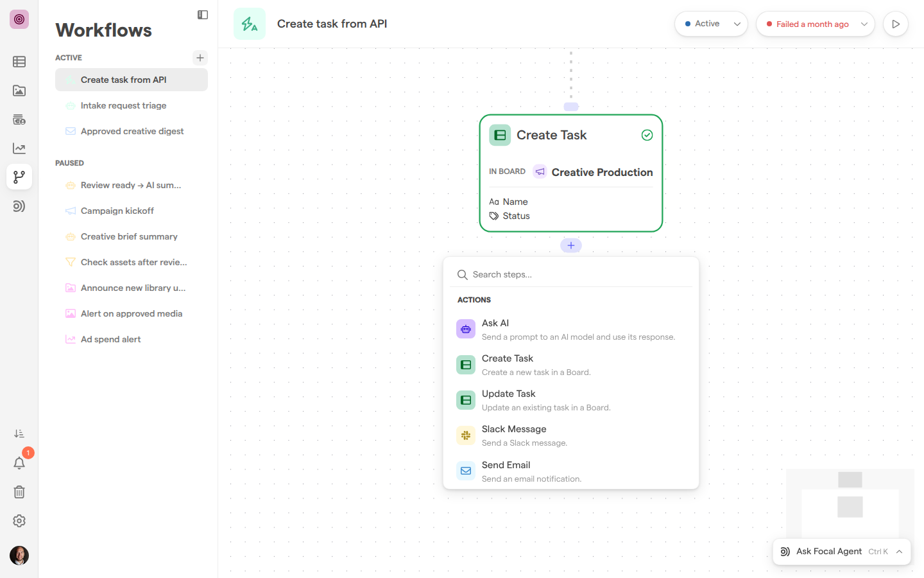
Task: Open Check assets after review workflow
Action: point(132,262)
